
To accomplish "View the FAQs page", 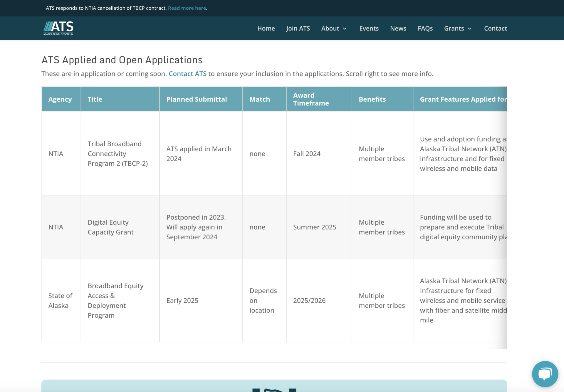I will click(x=425, y=28).
